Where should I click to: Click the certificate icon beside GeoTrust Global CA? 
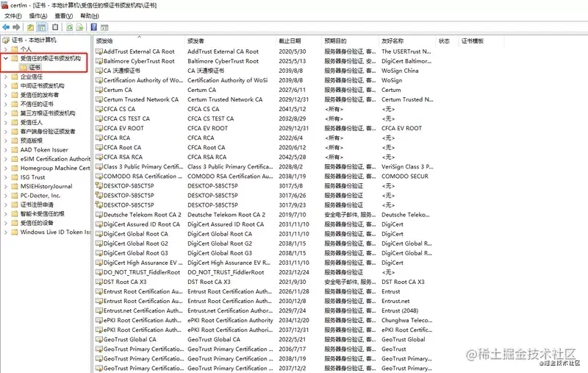click(x=99, y=340)
